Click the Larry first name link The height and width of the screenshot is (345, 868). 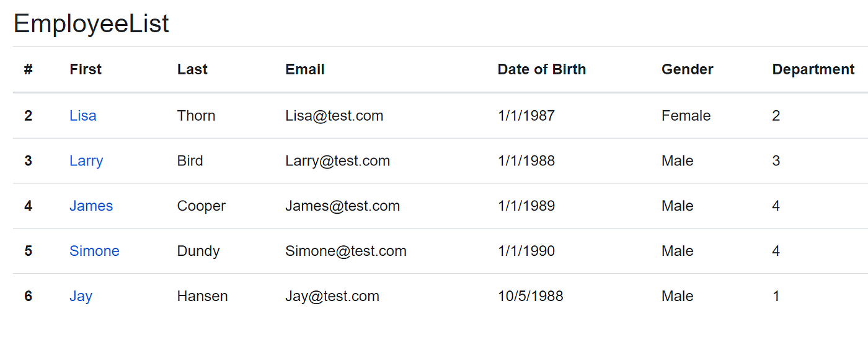[86, 161]
